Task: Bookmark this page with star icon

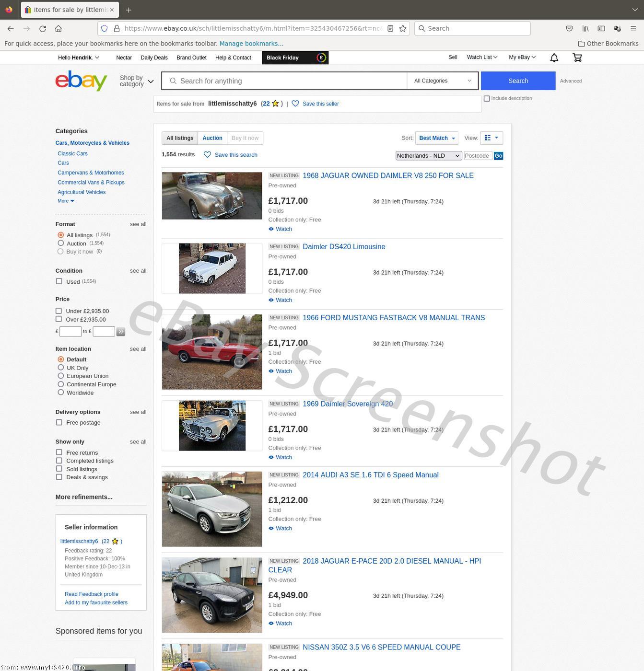Action: click(403, 29)
